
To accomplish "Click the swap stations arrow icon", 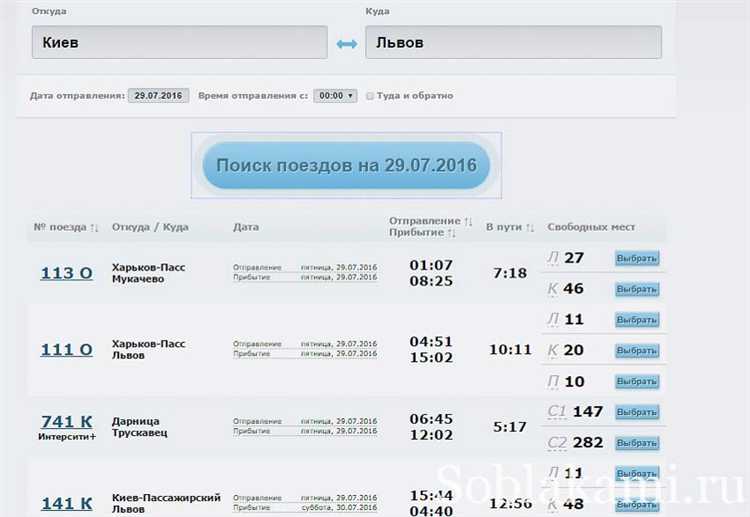I will coord(346,44).
